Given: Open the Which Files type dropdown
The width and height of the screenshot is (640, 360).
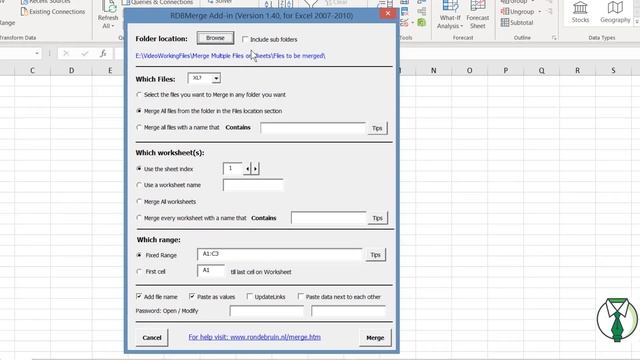Looking at the screenshot, I should pyautogui.click(x=216, y=78).
